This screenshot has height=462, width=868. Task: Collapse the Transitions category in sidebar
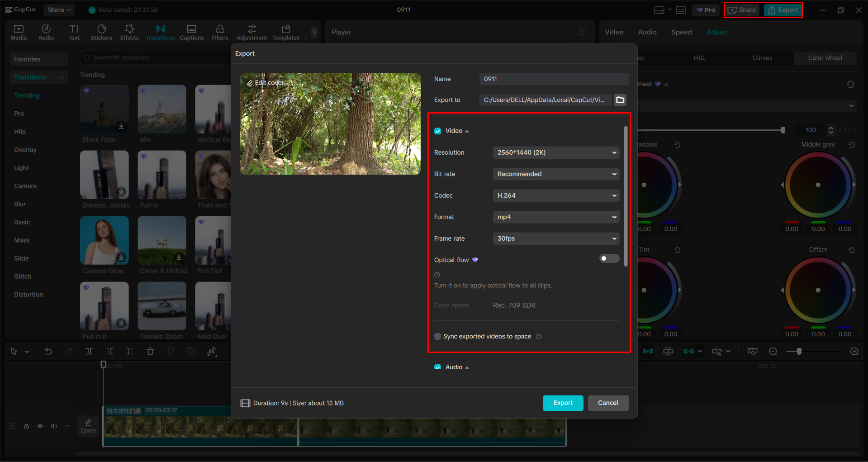tap(62, 77)
